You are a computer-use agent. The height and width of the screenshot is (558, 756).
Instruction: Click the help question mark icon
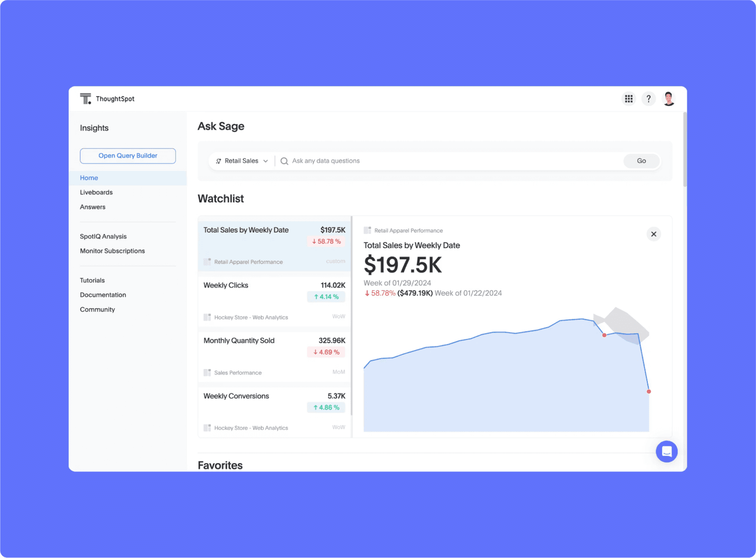(x=649, y=99)
